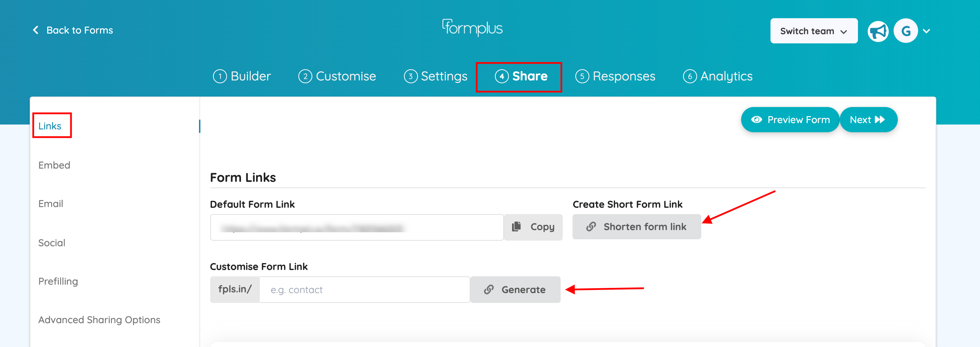980x347 pixels.
Task: Select Advanced Sharing Options
Action: click(x=99, y=320)
